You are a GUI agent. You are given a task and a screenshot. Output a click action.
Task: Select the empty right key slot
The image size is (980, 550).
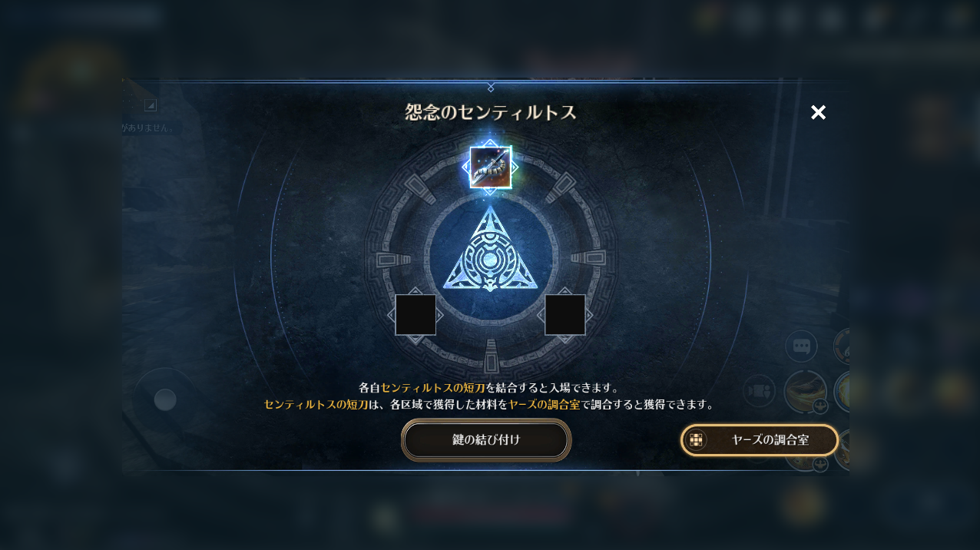[565, 315]
